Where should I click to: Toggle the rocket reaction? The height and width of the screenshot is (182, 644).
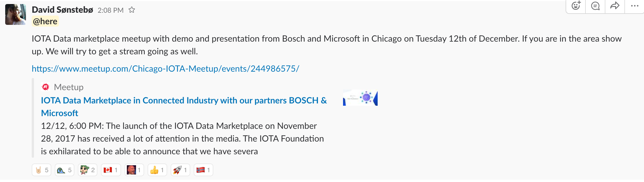[180, 170]
